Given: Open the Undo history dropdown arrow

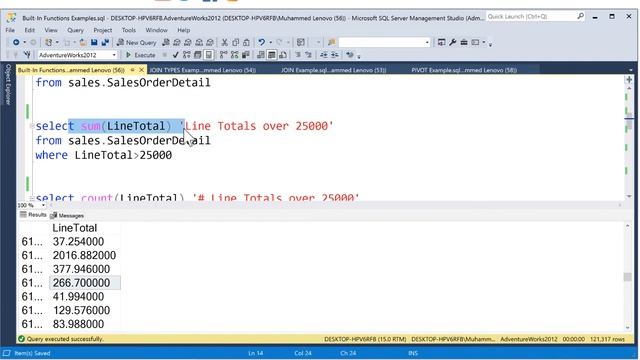Looking at the screenshot, I should point(270,42).
